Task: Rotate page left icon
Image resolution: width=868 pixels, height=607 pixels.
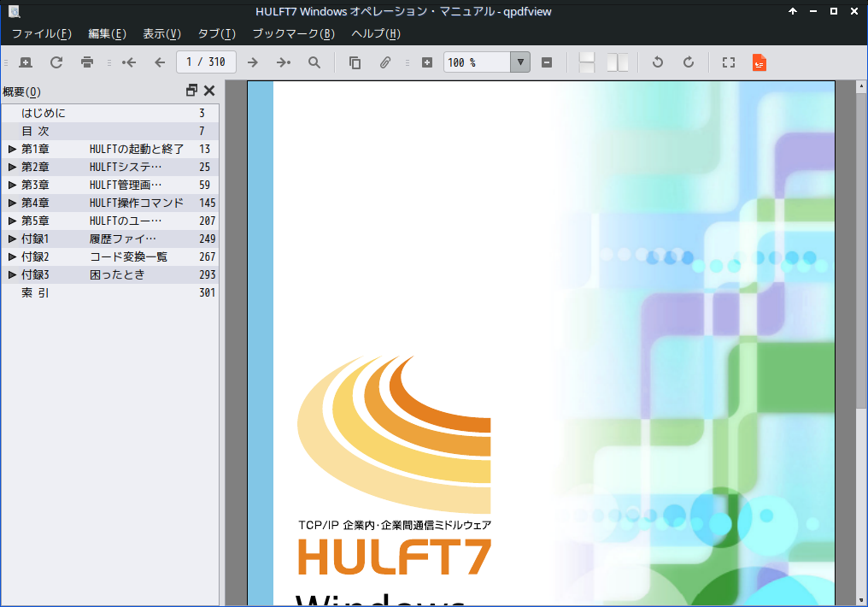Action: 658,62
